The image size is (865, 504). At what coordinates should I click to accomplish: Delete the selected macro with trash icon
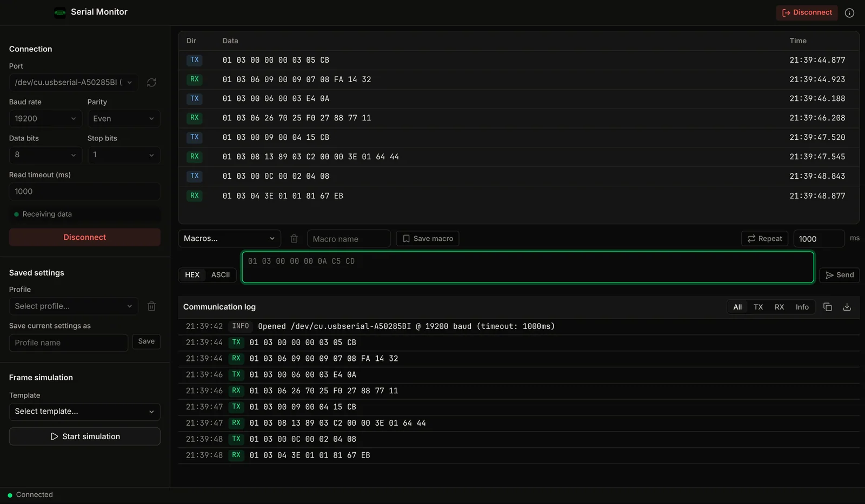click(x=294, y=239)
